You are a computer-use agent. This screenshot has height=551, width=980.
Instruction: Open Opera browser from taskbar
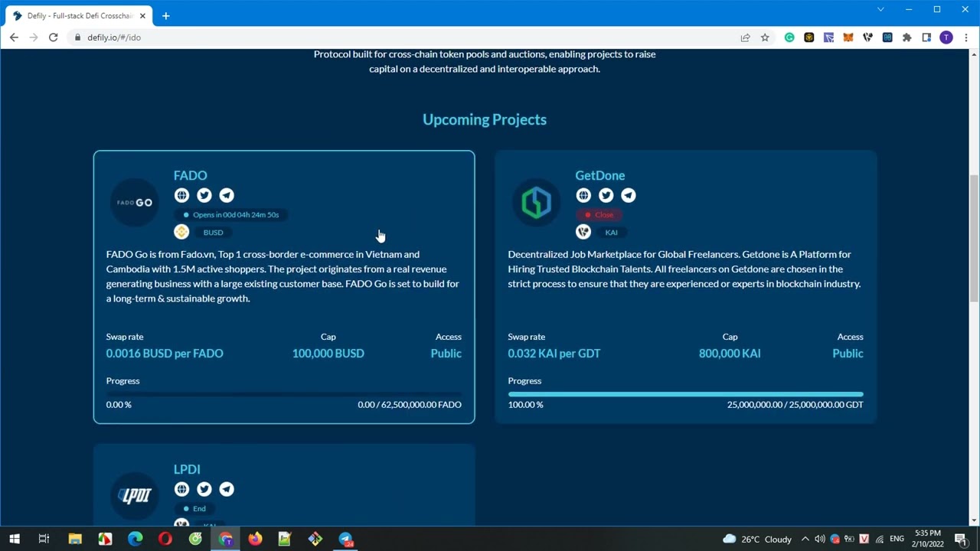click(165, 539)
